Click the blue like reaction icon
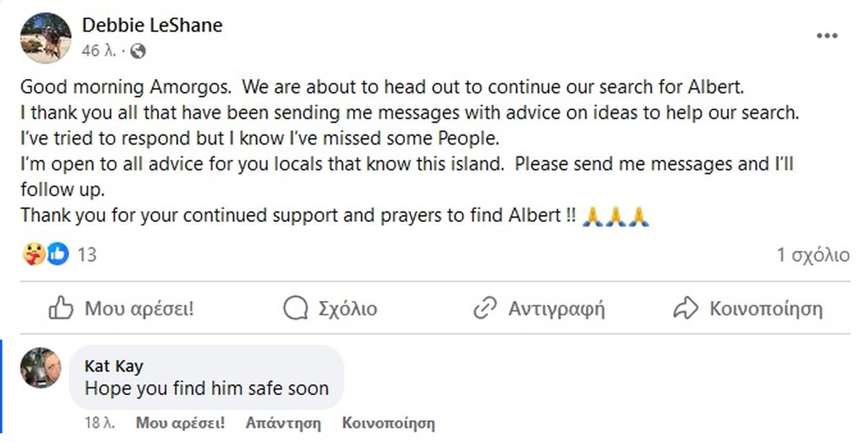 [x=58, y=254]
